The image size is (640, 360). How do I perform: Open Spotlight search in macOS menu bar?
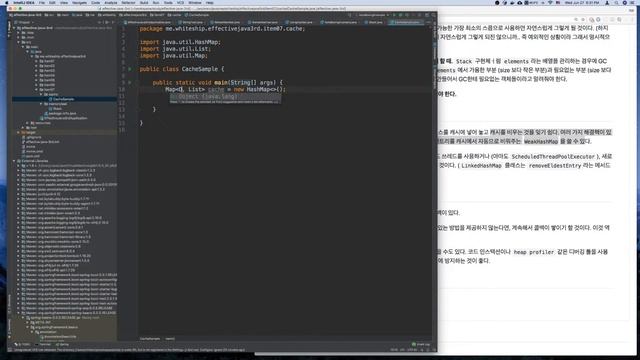click(x=616, y=2)
